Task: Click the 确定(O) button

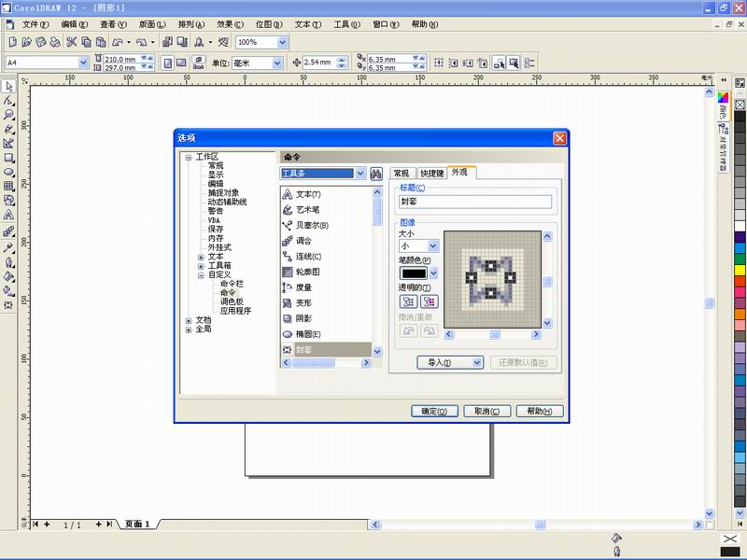Action: (x=434, y=411)
